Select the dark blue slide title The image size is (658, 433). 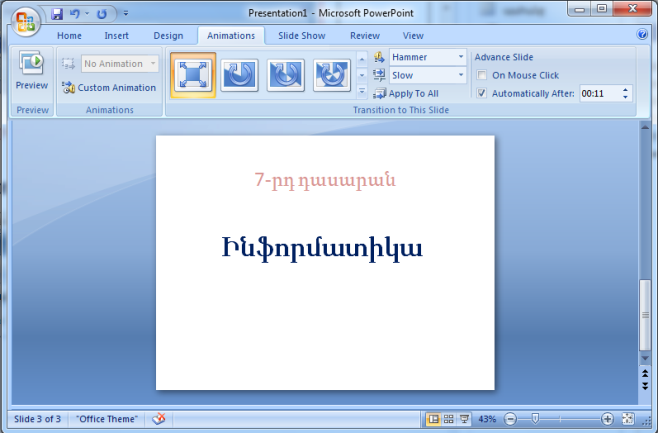[x=322, y=248]
